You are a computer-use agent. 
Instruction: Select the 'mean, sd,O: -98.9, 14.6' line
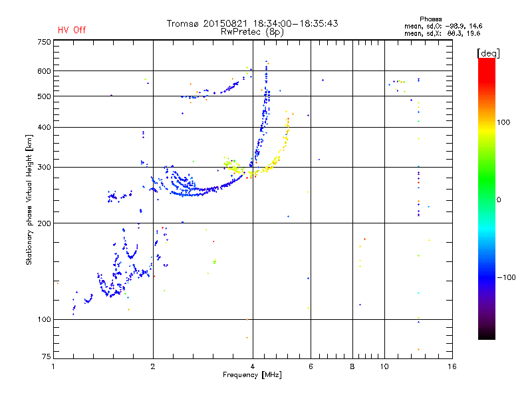443,26
